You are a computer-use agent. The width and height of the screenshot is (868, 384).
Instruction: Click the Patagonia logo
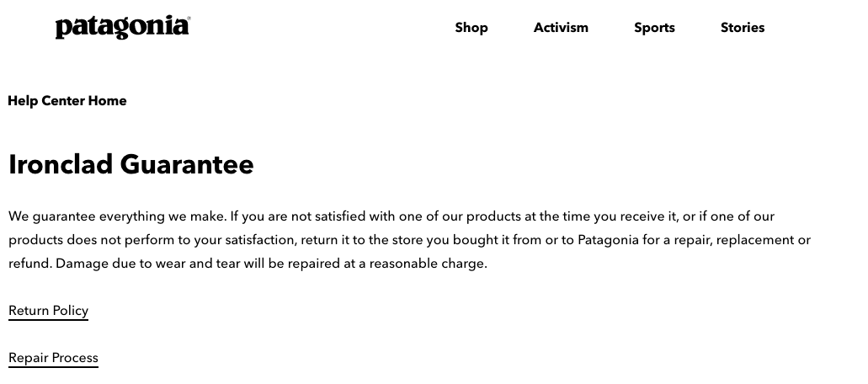(x=122, y=27)
